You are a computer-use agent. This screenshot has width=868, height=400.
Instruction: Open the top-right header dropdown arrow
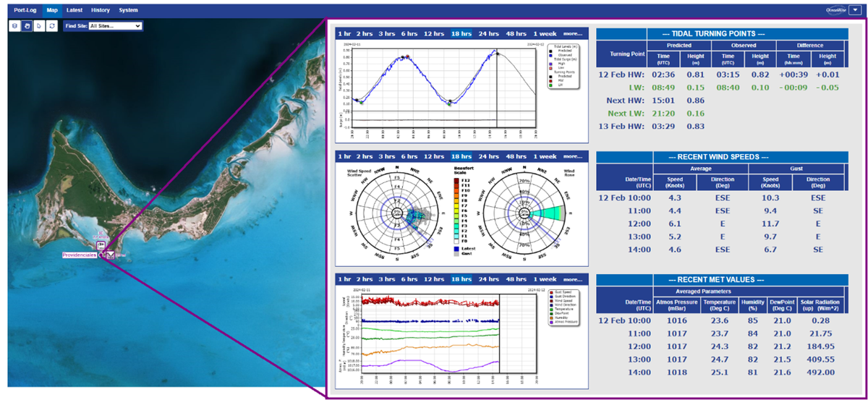[x=855, y=11]
